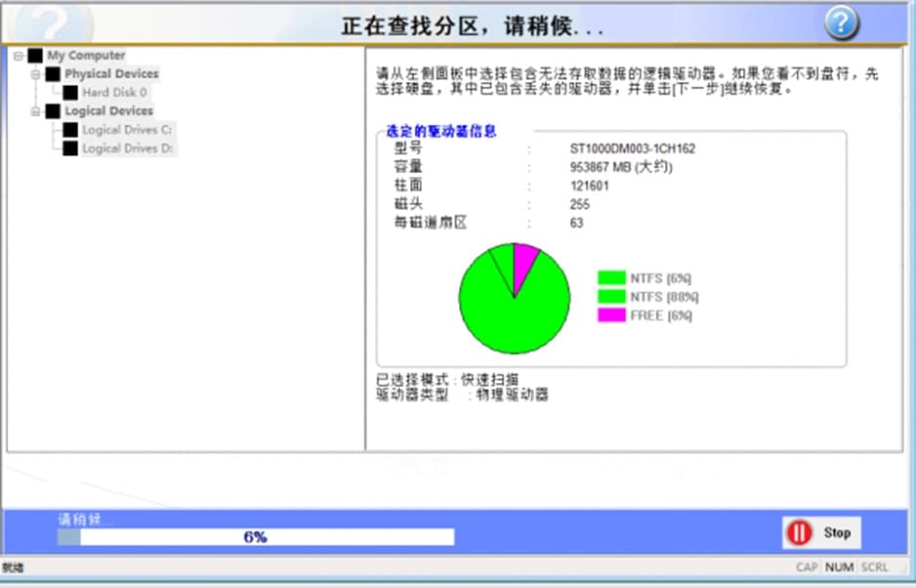This screenshot has height=588, width=916.
Task: Collapse the Logical Devices branch
Action: pos(33,110)
